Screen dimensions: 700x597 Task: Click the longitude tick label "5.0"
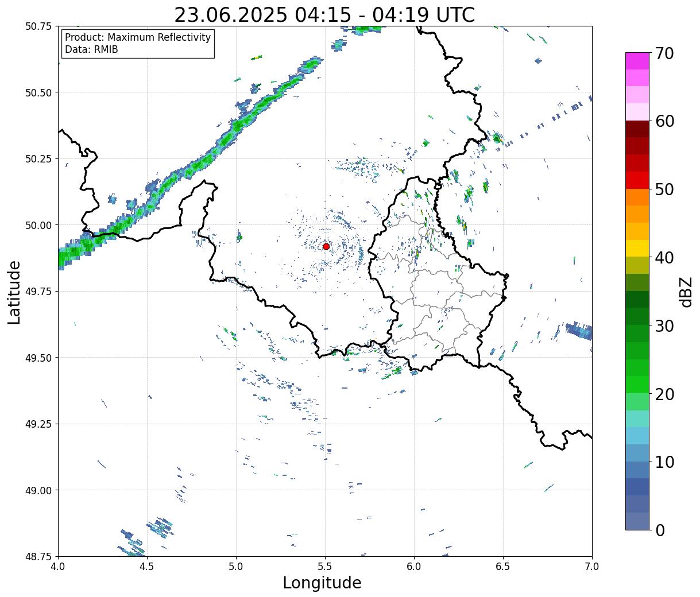236,567
